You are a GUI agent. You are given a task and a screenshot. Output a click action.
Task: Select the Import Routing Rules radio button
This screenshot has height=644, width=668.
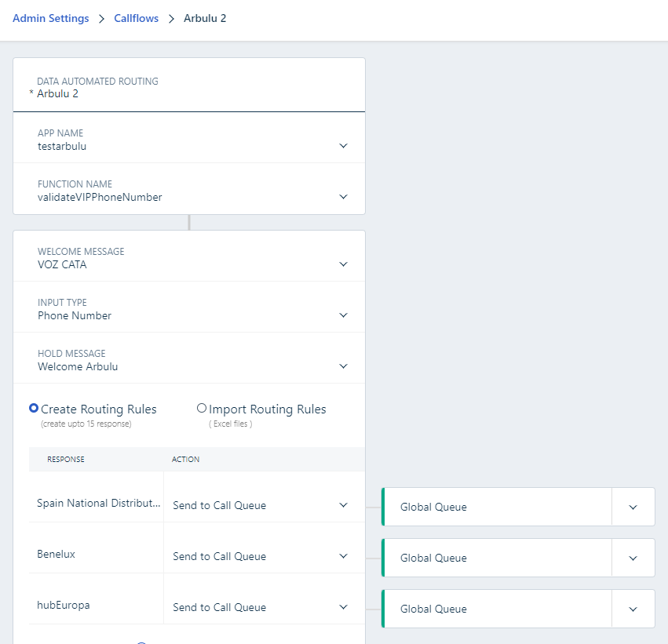coord(202,408)
